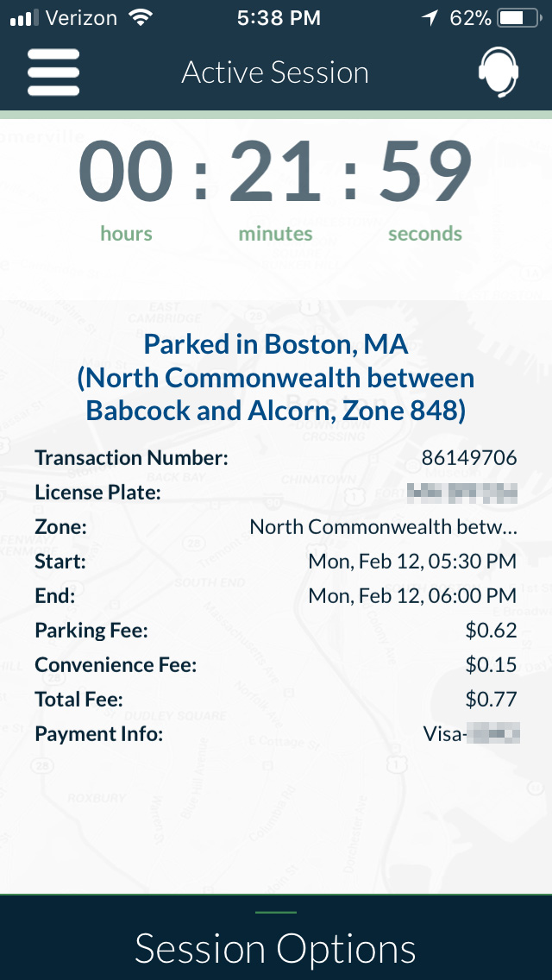Viewport: 552px width, 980px height.
Task: Tap the truncated Zone value text
Action: tap(383, 527)
